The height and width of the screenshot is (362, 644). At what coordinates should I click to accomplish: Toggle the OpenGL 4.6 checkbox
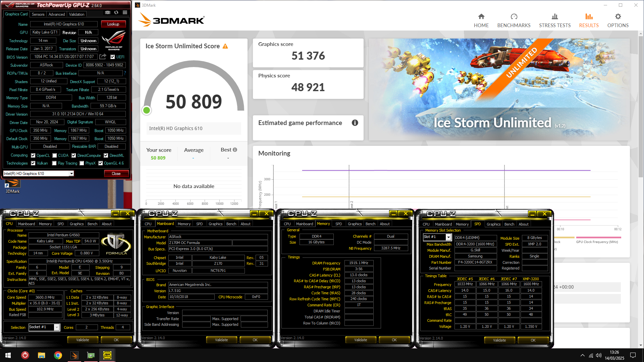(100, 163)
